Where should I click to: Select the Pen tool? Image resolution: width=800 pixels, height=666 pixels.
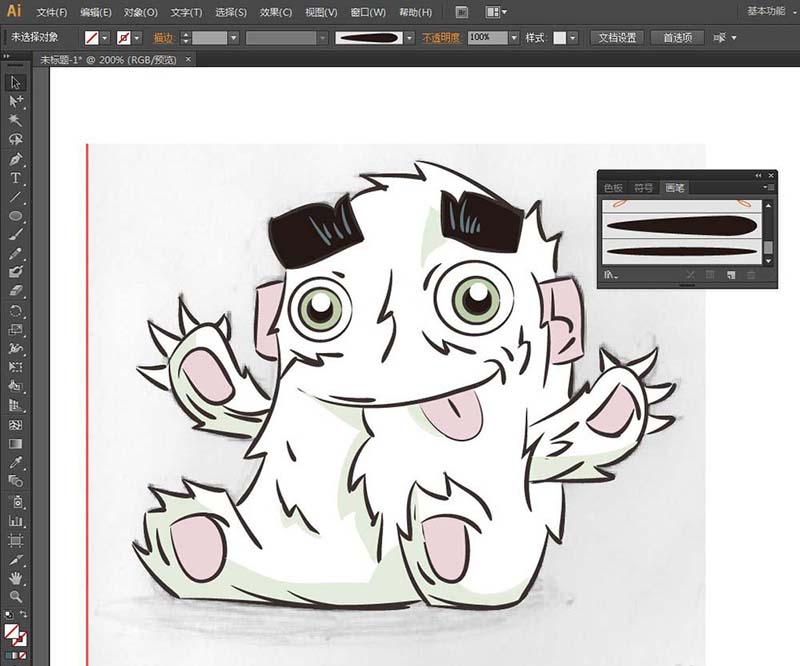coord(15,159)
